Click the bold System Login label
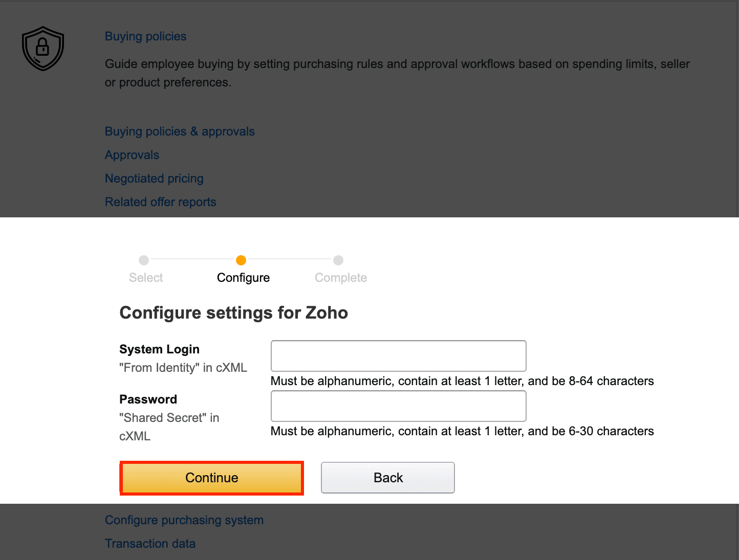The image size is (739, 560). point(159,349)
